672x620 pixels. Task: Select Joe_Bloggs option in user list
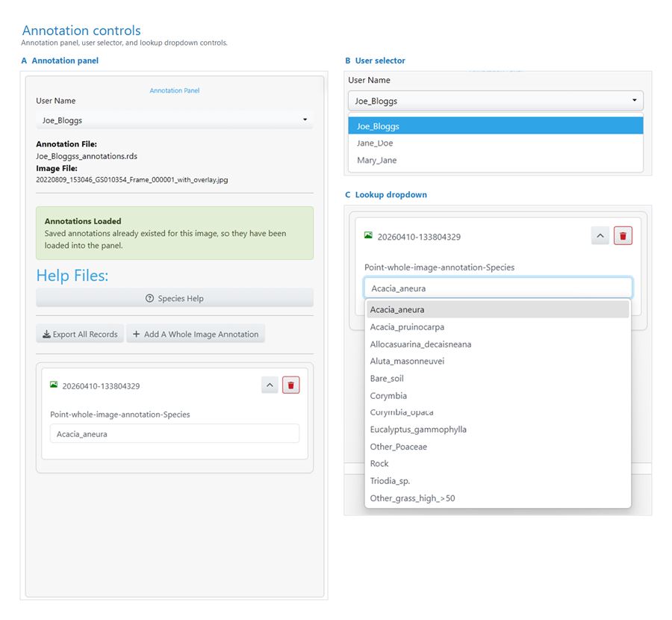point(496,126)
